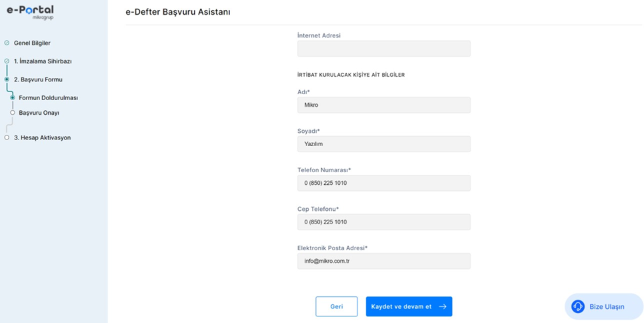Click the headset icon in Bize Ulaşın

tap(578, 306)
